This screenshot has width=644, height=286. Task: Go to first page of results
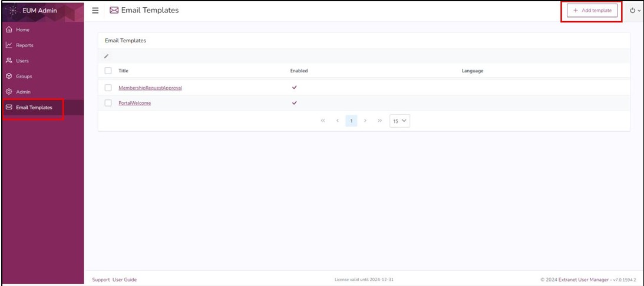tap(323, 121)
